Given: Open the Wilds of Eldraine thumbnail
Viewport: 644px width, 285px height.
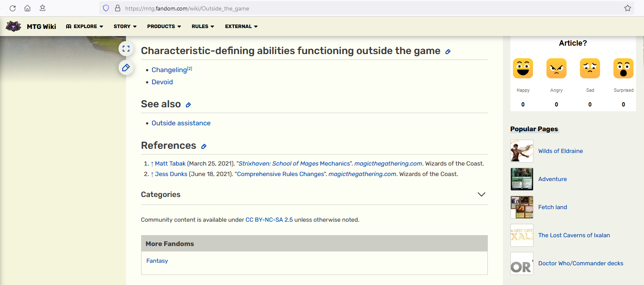Looking at the screenshot, I should coord(522,151).
